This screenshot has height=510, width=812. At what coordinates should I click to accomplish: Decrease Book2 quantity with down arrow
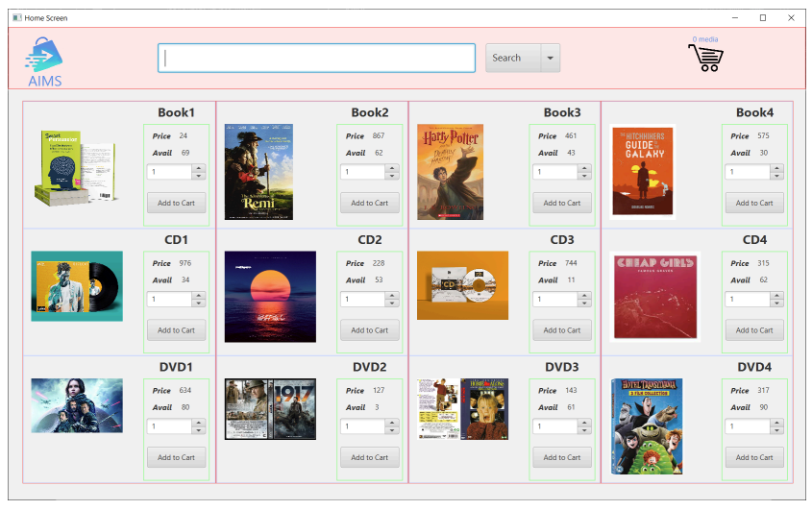(x=392, y=176)
